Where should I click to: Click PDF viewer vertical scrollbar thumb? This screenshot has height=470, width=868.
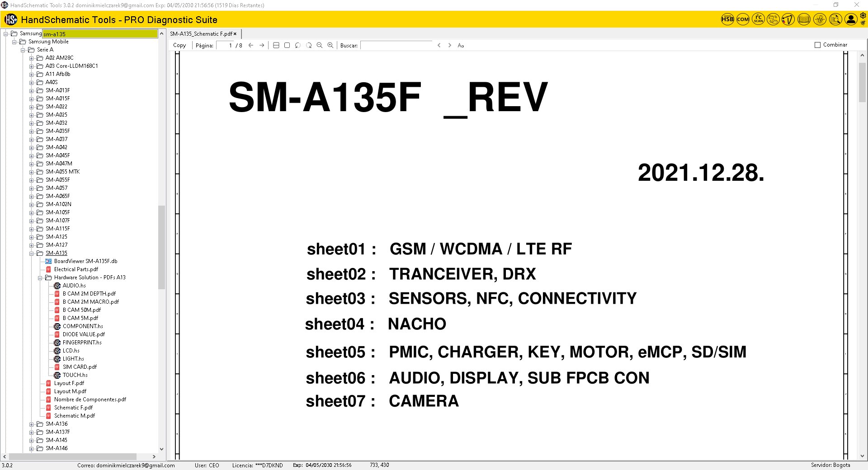(862, 82)
